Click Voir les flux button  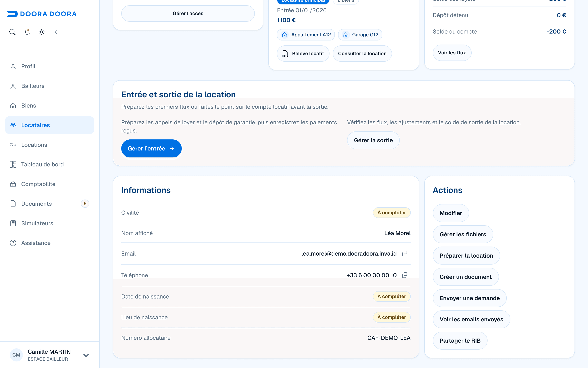coord(452,53)
